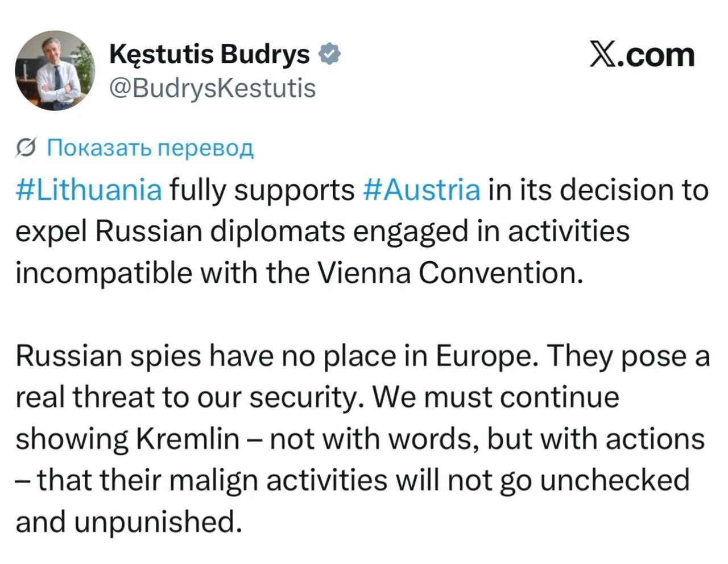The width and height of the screenshot is (728, 564).
Task: Select the ".com" watermark text
Action: pyautogui.click(x=655, y=56)
